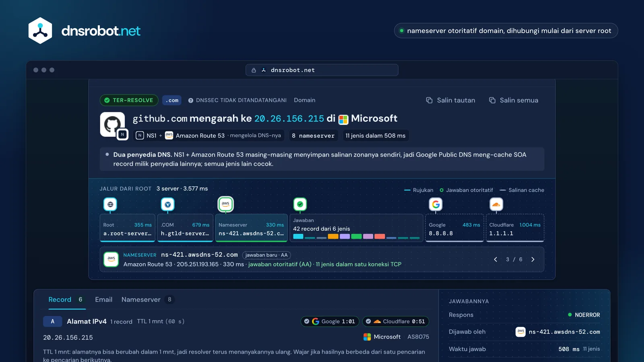Image resolution: width=644 pixels, height=362 pixels.
Task: Select the Nameserver ns-421.awsdns-52 card
Action: [252, 228]
